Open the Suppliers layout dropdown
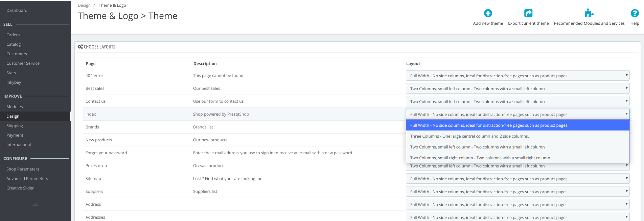 pos(517,192)
